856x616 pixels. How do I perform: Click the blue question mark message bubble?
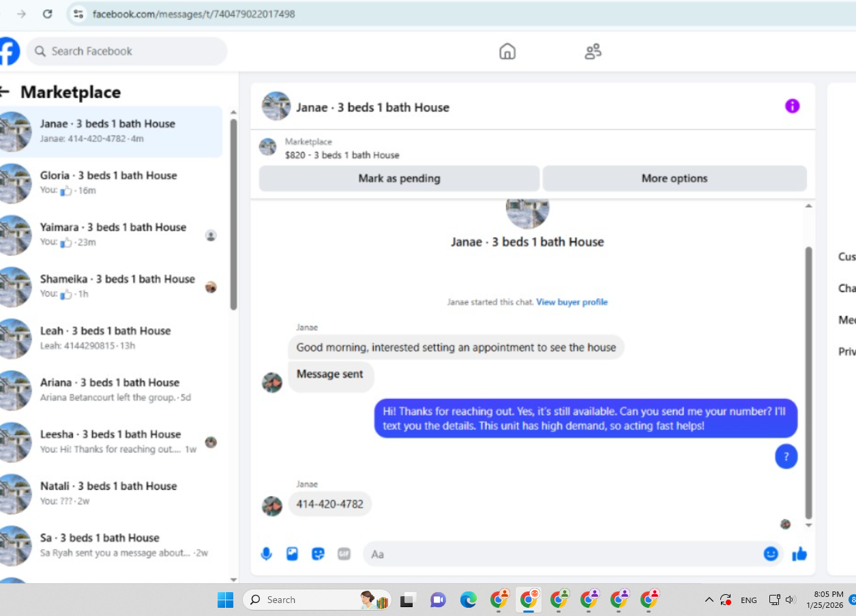point(786,457)
